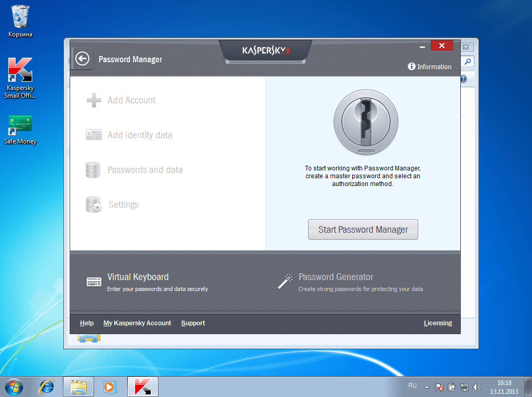The image size is (532, 397).
Task: Open Password Generator
Action: 336,277
